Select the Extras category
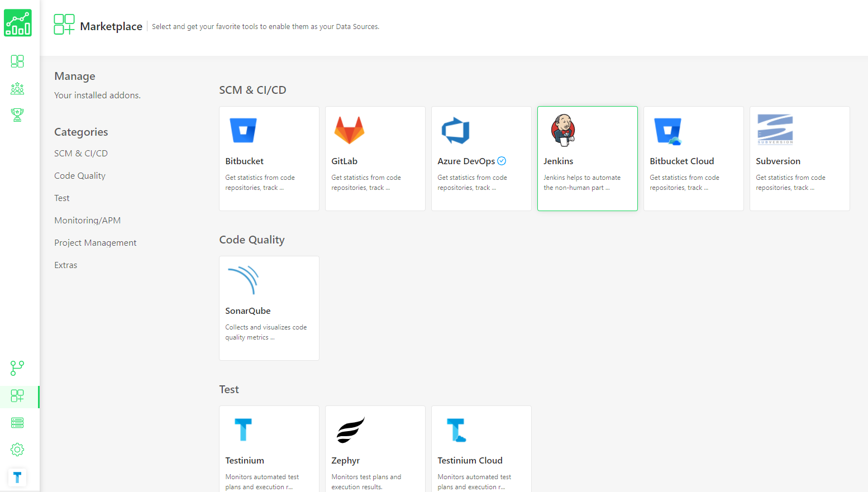This screenshot has width=868, height=492. (66, 265)
